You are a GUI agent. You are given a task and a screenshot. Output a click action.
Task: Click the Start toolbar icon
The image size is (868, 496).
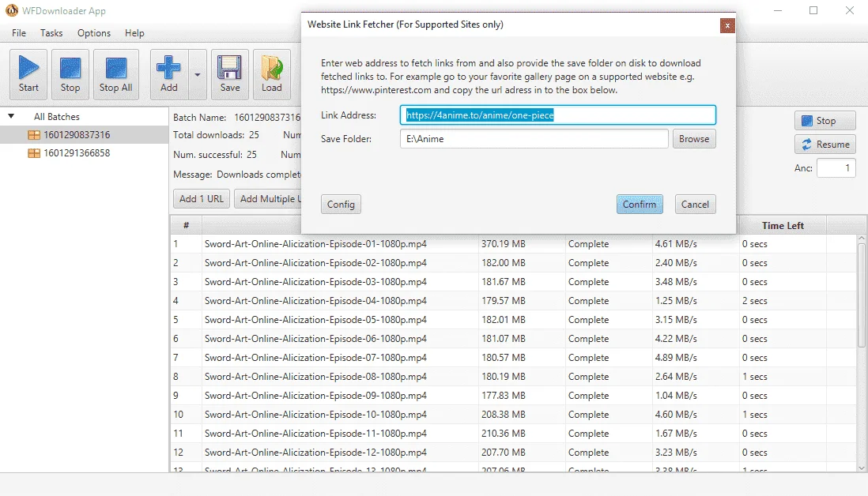(x=28, y=75)
